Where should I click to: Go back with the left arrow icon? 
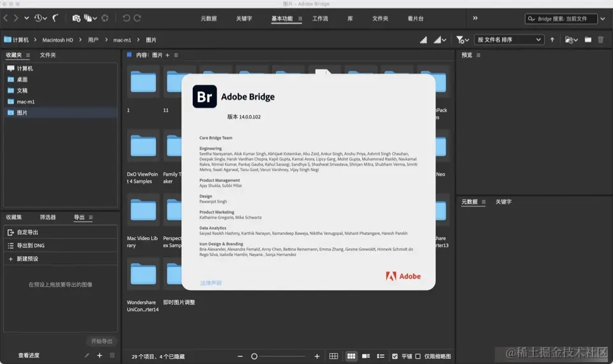[x=6, y=18]
